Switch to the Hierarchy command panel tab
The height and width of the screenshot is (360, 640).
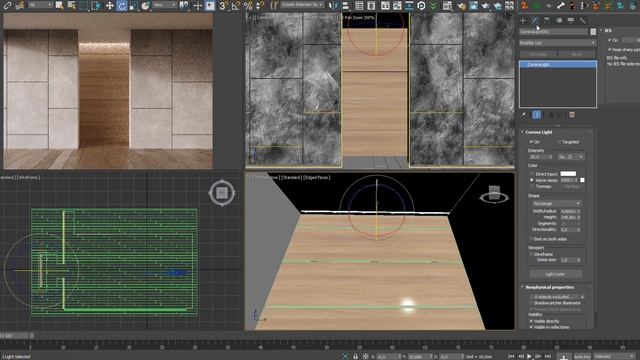click(x=547, y=20)
